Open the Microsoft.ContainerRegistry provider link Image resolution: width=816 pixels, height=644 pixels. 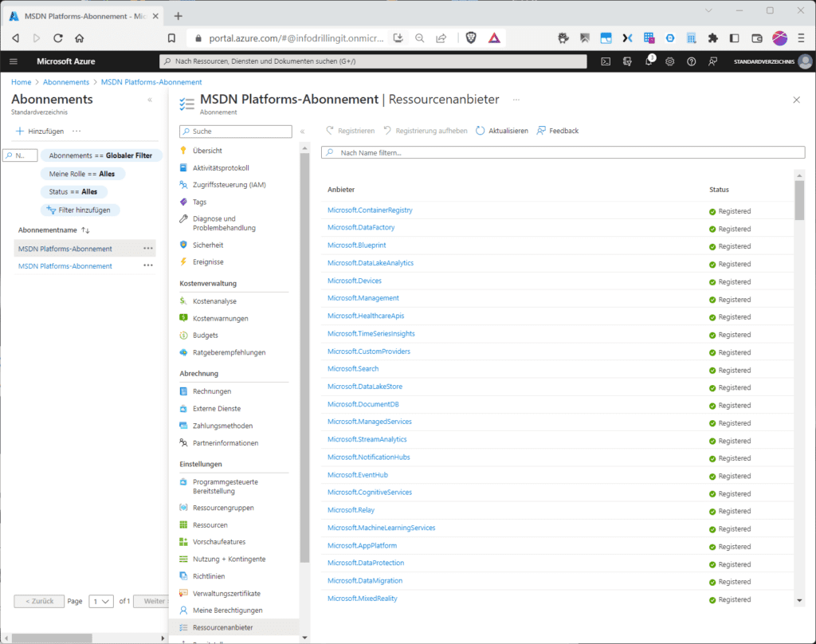[x=370, y=210]
